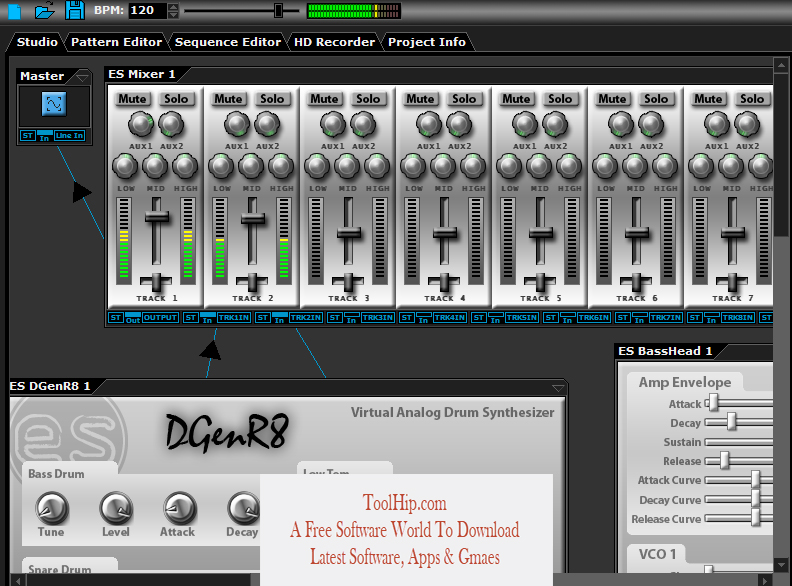Click the Master module waveform icon

tap(54, 105)
